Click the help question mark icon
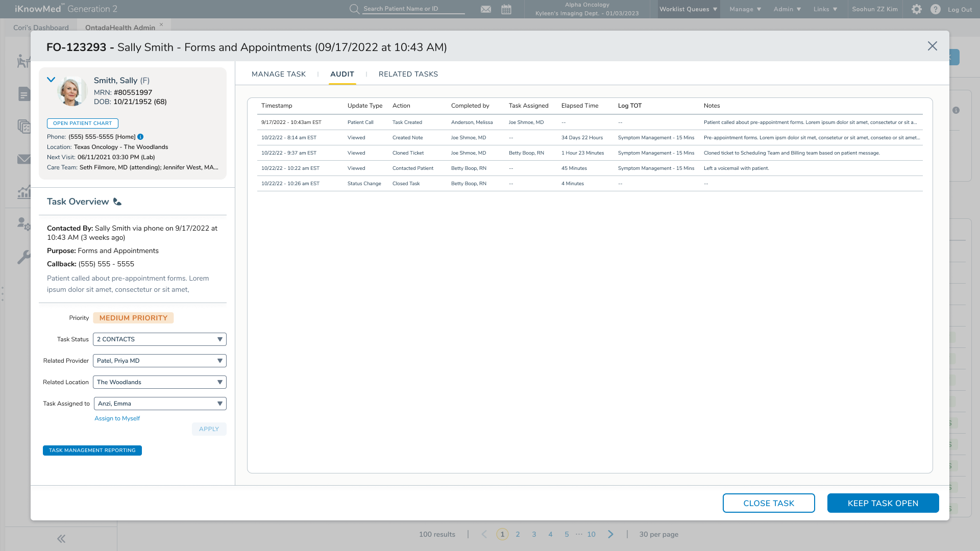This screenshot has height=551, width=980. coord(936,9)
